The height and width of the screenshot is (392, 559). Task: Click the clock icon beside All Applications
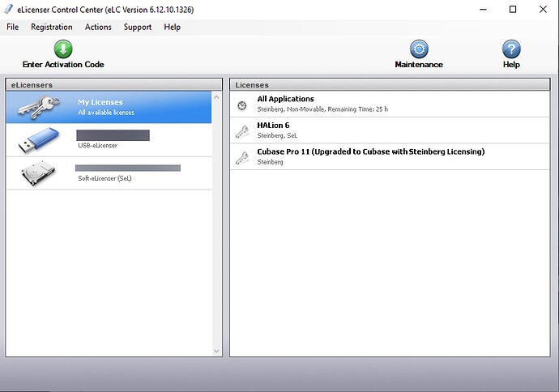(242, 105)
